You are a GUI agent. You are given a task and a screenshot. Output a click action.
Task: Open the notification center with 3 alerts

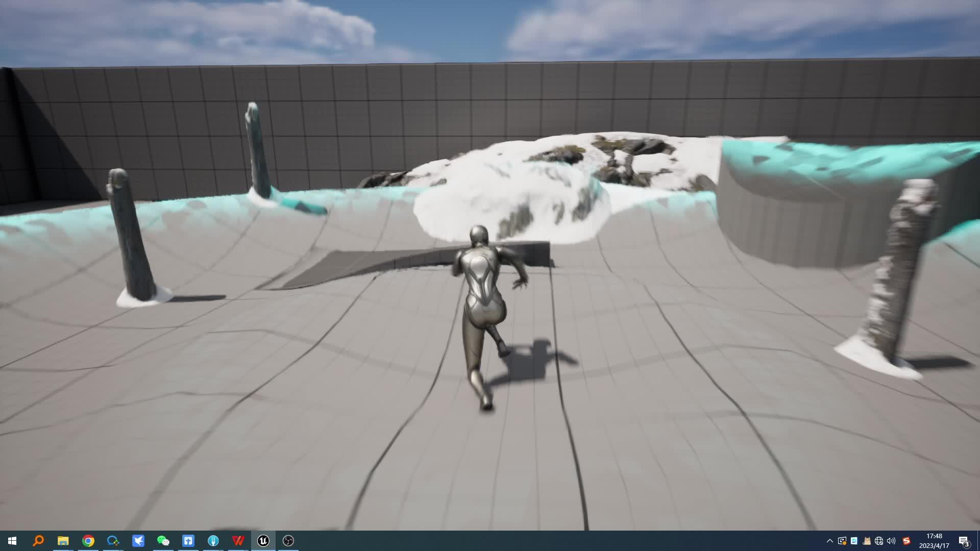[964, 541]
